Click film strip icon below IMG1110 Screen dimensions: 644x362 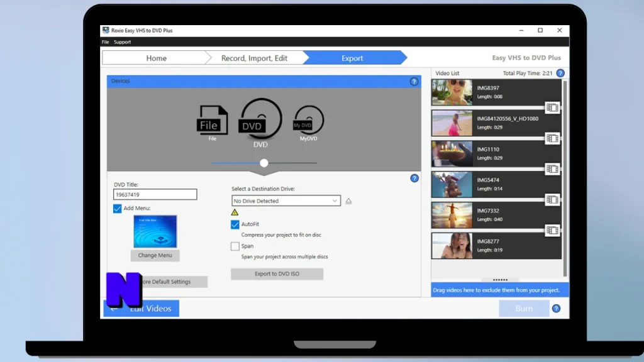[x=552, y=169]
